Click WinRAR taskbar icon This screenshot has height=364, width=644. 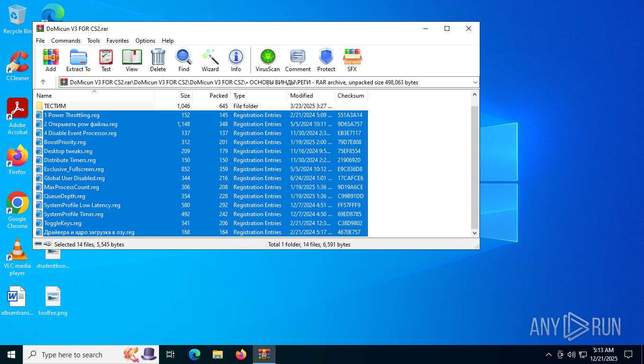point(264,355)
